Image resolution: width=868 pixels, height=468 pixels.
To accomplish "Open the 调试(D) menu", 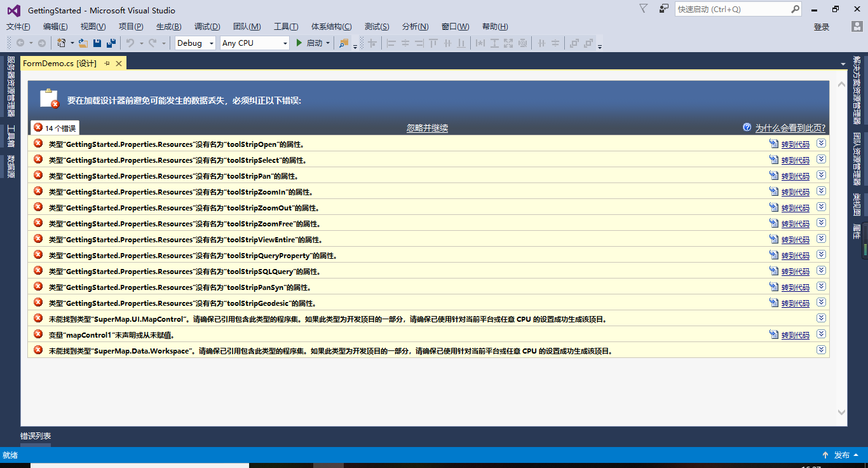I will [207, 27].
